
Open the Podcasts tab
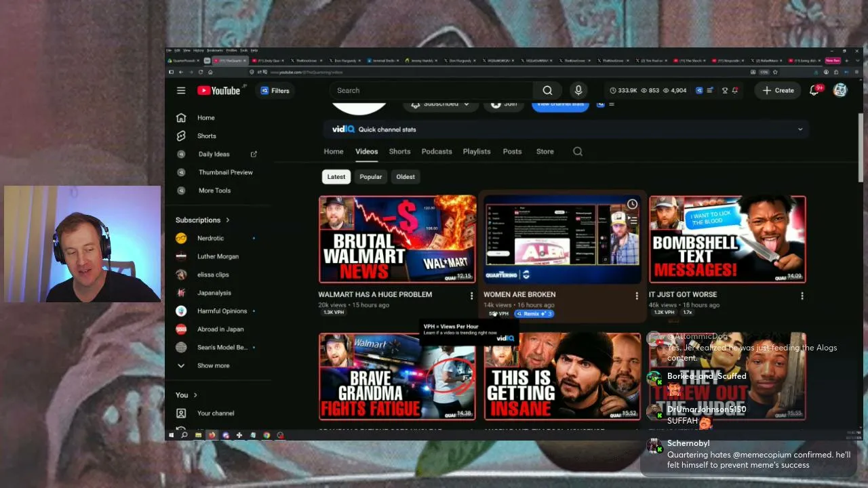tap(437, 152)
